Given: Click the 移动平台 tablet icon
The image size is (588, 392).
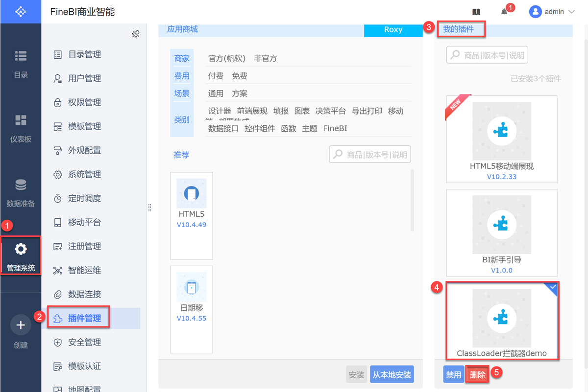Looking at the screenshot, I should (58, 222).
